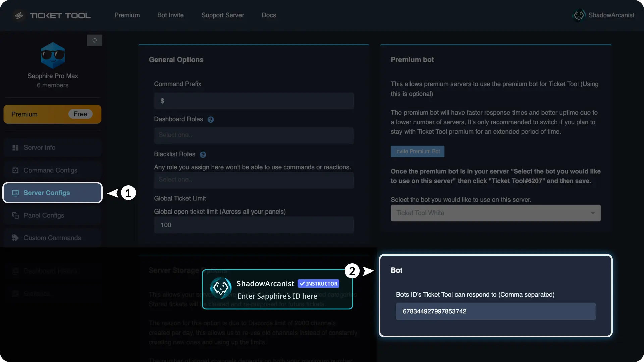The width and height of the screenshot is (644, 362).
Task: Click the Blacklist Roles help icon
Action: click(x=203, y=155)
